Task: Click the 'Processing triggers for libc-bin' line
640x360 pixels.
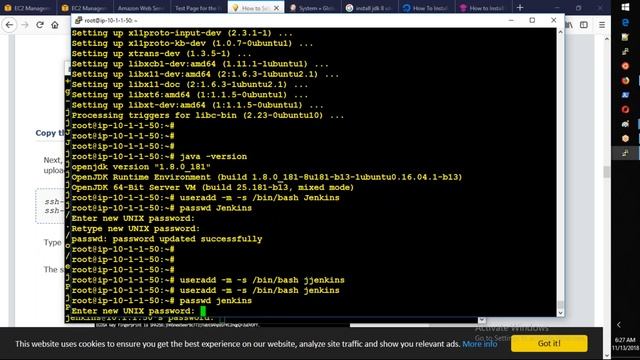Action: (x=208, y=116)
